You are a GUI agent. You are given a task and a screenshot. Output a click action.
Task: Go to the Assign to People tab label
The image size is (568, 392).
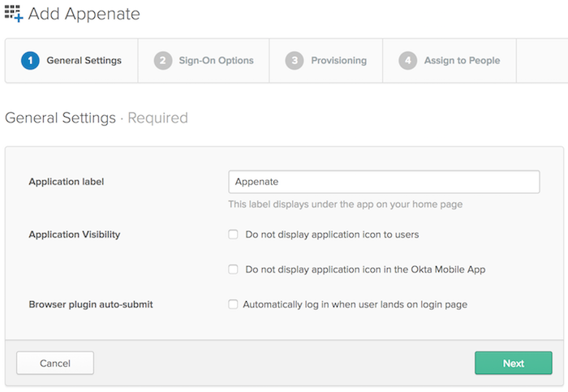(x=462, y=60)
